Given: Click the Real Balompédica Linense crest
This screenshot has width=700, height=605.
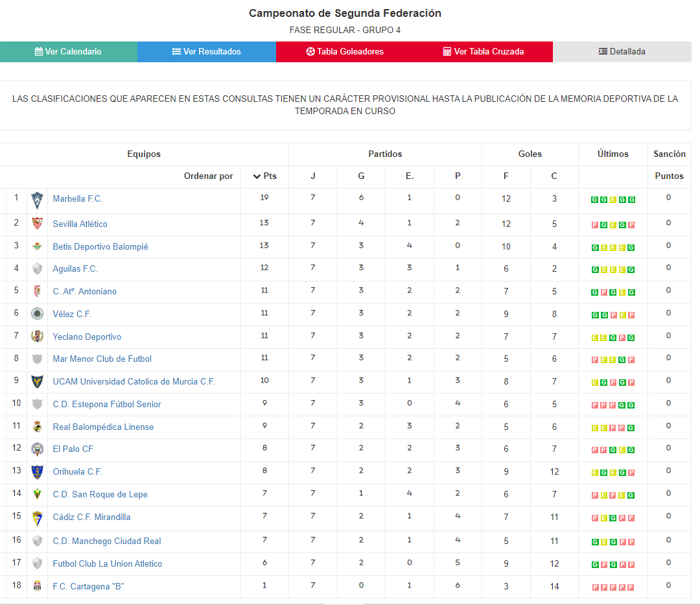Looking at the screenshot, I should pos(38,427).
